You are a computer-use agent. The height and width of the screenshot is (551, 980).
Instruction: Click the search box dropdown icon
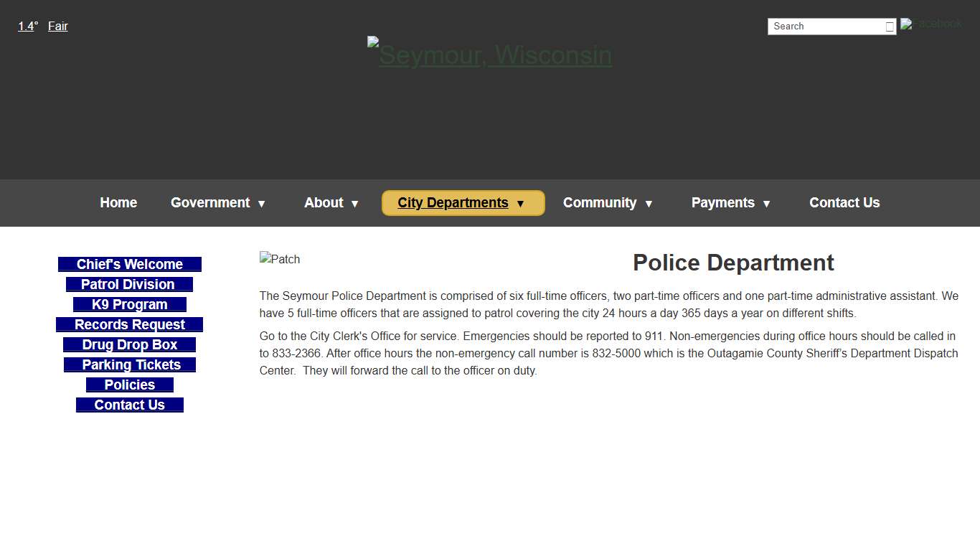click(x=889, y=26)
